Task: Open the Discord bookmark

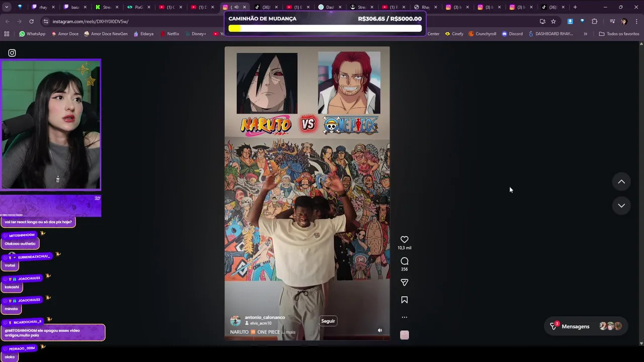Action: coord(512,34)
